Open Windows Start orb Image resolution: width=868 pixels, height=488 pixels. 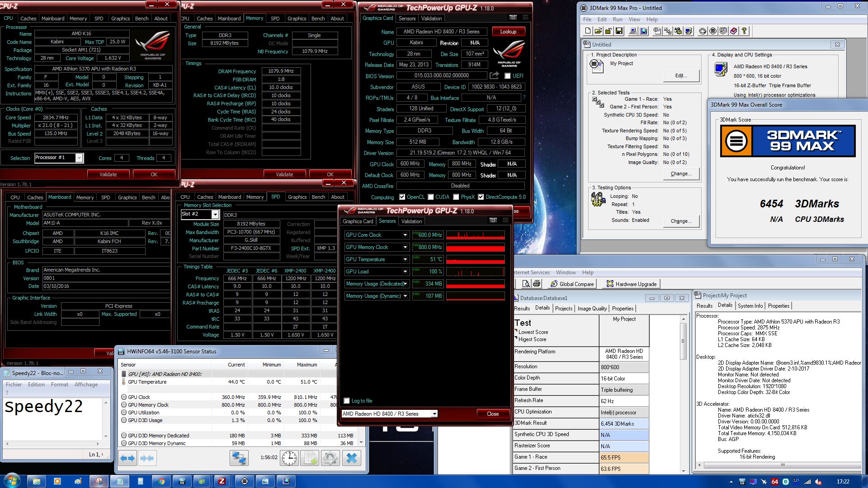pos(12,481)
